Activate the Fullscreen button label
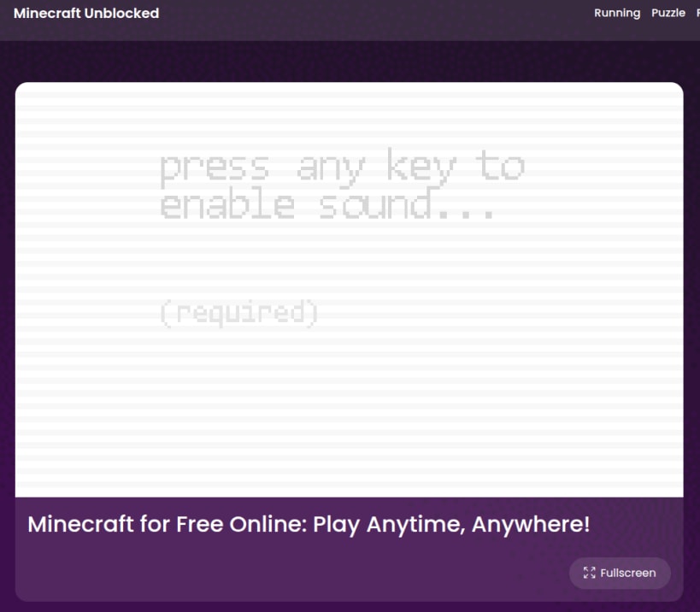This screenshot has height=612, width=700. [627, 573]
